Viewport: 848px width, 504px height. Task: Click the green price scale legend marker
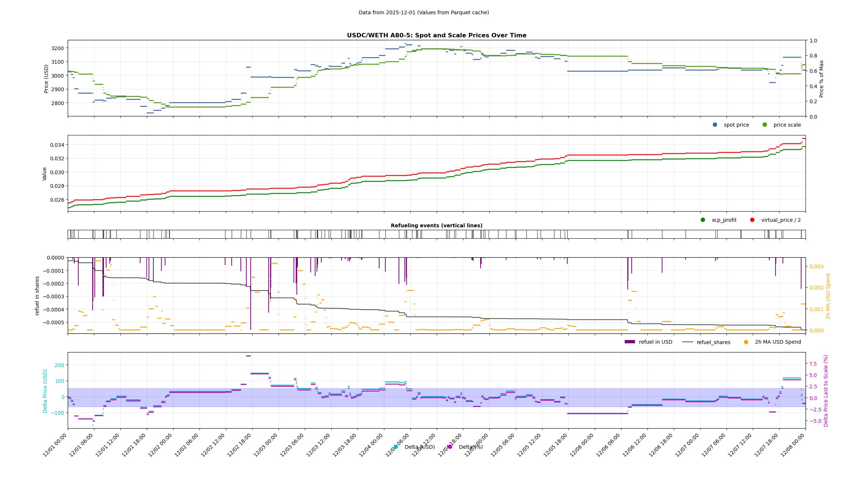765,125
